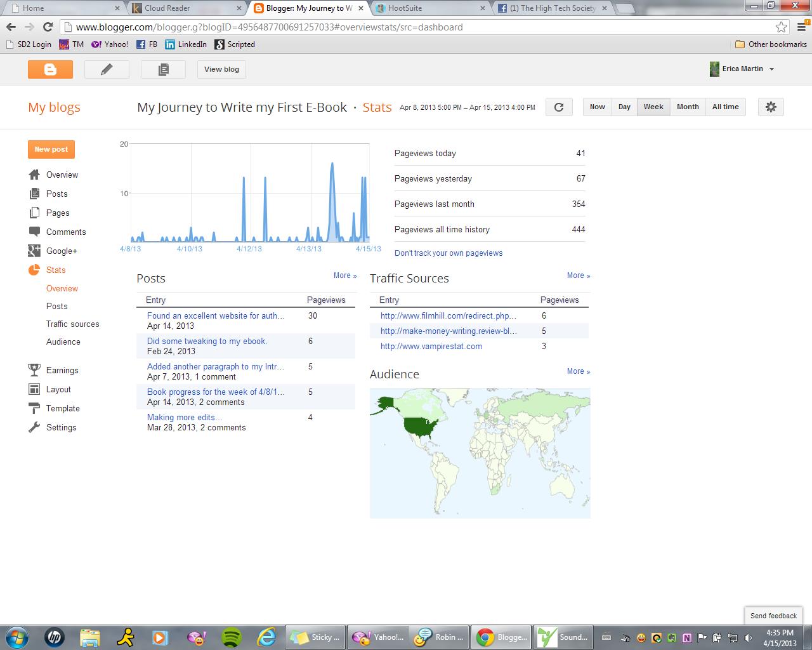Open post 'Found an excellent website for auth…'
Image resolution: width=812 pixels, height=650 pixels.
(x=216, y=315)
